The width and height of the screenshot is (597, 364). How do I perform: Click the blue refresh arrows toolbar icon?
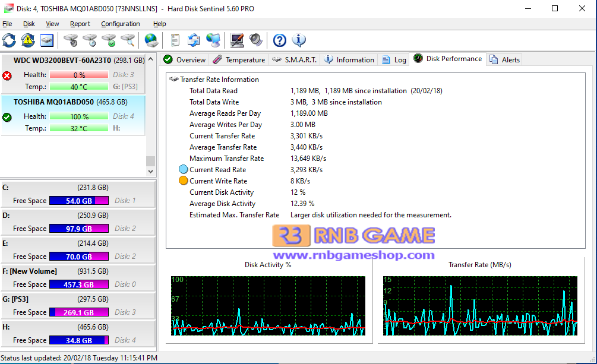click(x=9, y=40)
